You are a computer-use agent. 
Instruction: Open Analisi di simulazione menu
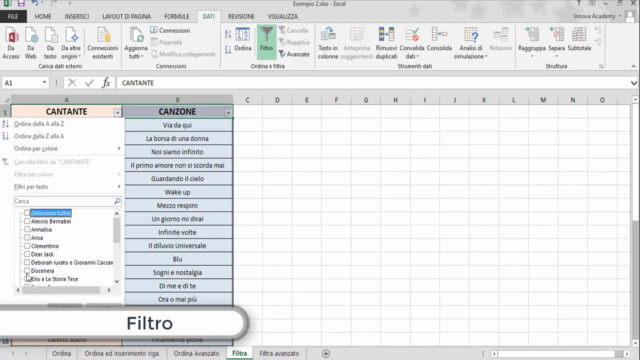click(471, 43)
